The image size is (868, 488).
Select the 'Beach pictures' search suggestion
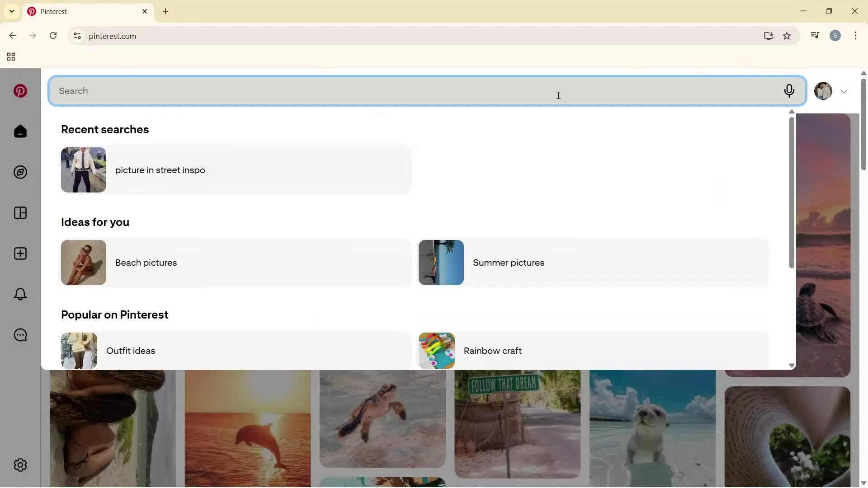tap(146, 263)
